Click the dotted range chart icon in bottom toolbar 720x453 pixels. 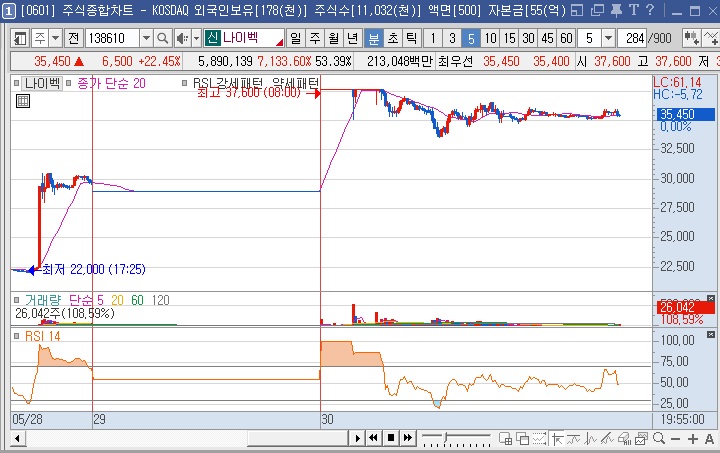539,439
